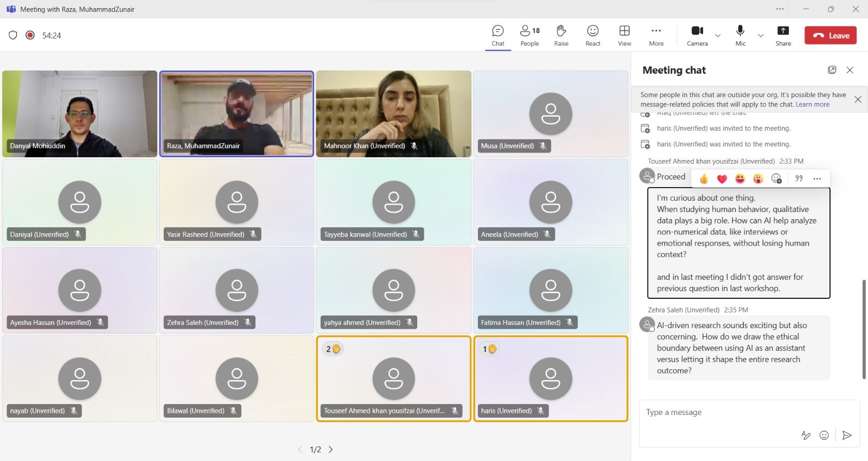Show the People participants list
868x461 pixels.
coord(530,36)
